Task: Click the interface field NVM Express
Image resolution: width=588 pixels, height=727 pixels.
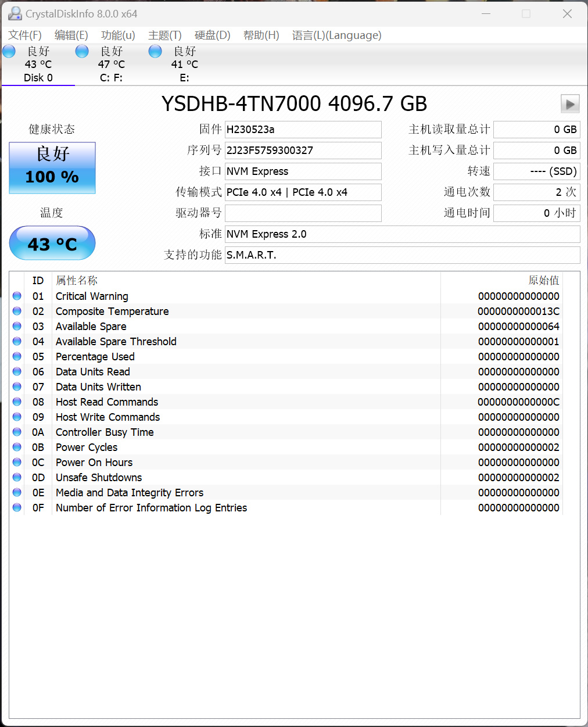Action: 303,171
